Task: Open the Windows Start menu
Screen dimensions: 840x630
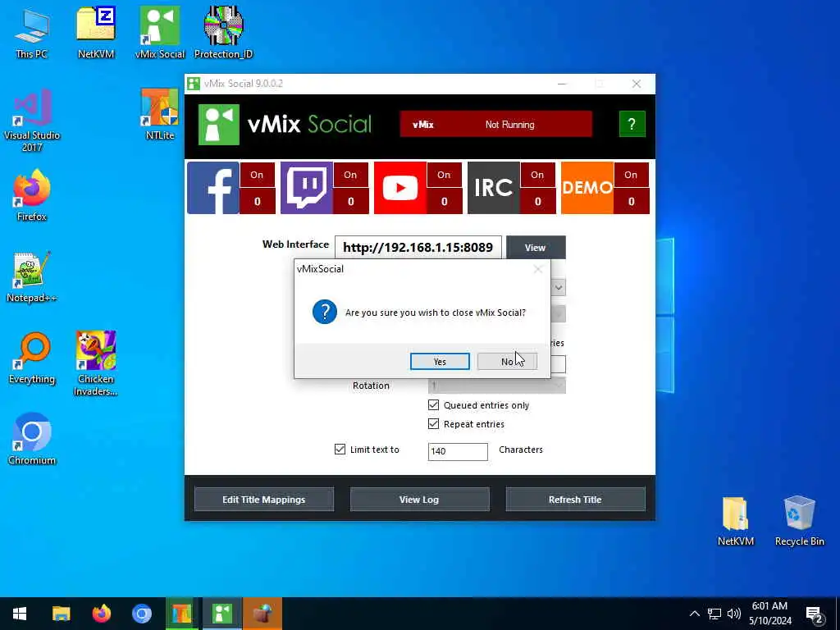Action: tap(20, 614)
